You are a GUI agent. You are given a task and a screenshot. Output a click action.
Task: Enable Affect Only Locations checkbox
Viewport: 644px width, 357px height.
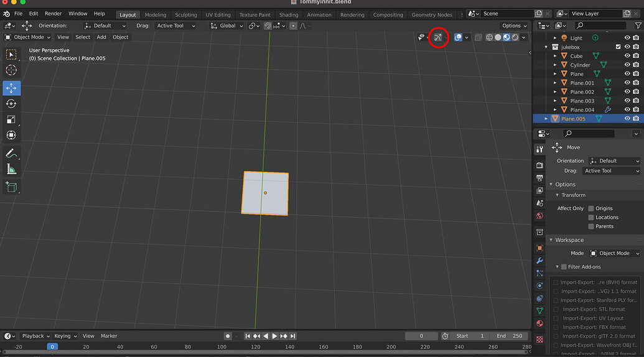[x=591, y=218]
